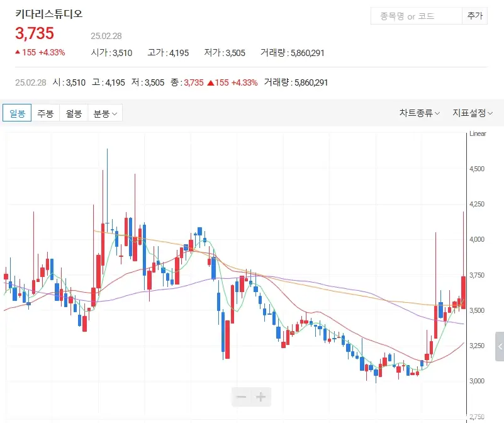
Task: Click the 4,500 price axis label
Action: (477, 169)
